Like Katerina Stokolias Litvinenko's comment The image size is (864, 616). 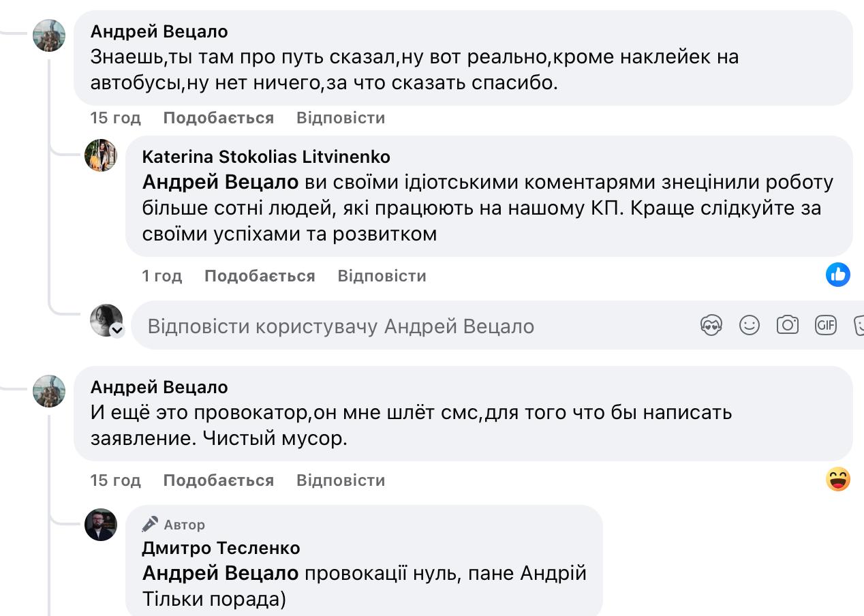click(260, 276)
